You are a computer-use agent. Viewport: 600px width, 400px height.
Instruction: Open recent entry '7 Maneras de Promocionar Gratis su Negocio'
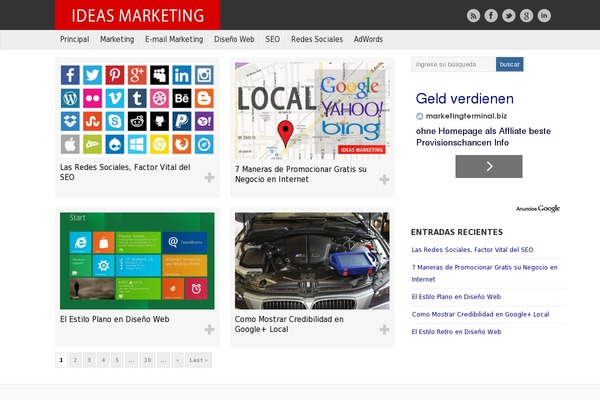tap(484, 273)
